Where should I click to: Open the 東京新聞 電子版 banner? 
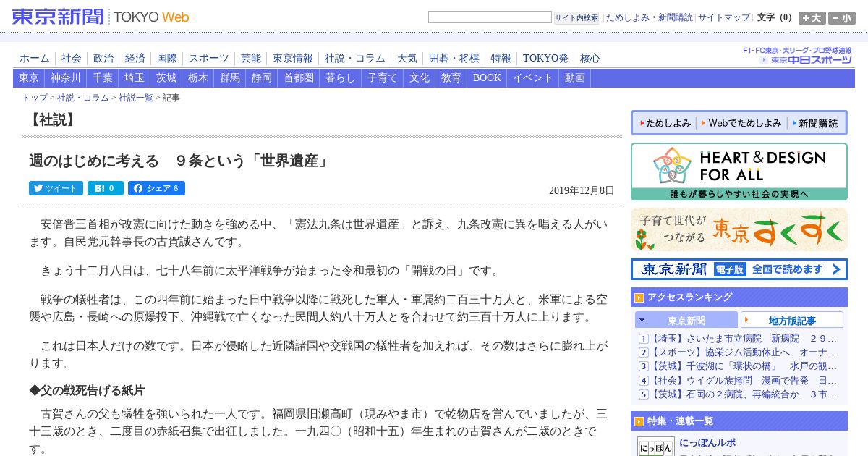click(x=739, y=269)
